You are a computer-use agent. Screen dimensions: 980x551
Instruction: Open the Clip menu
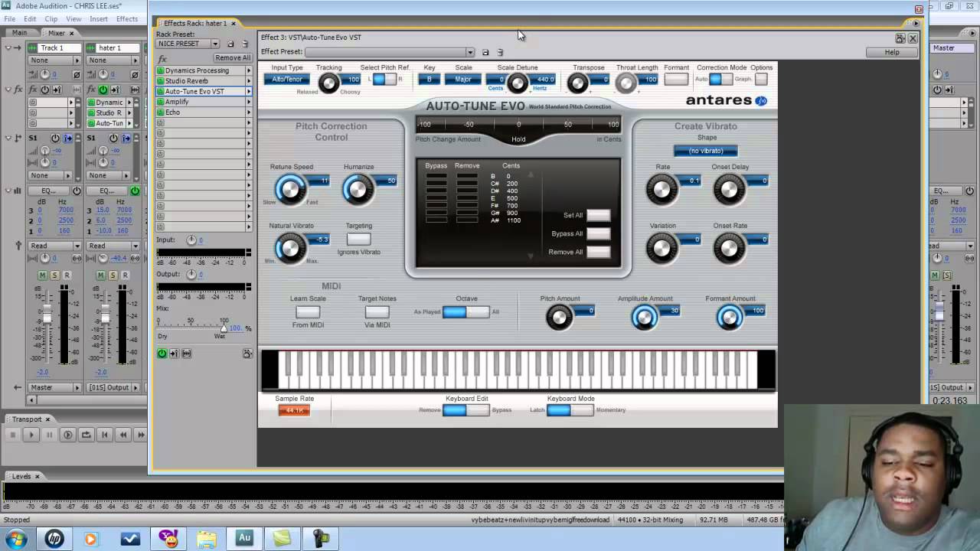(x=51, y=19)
